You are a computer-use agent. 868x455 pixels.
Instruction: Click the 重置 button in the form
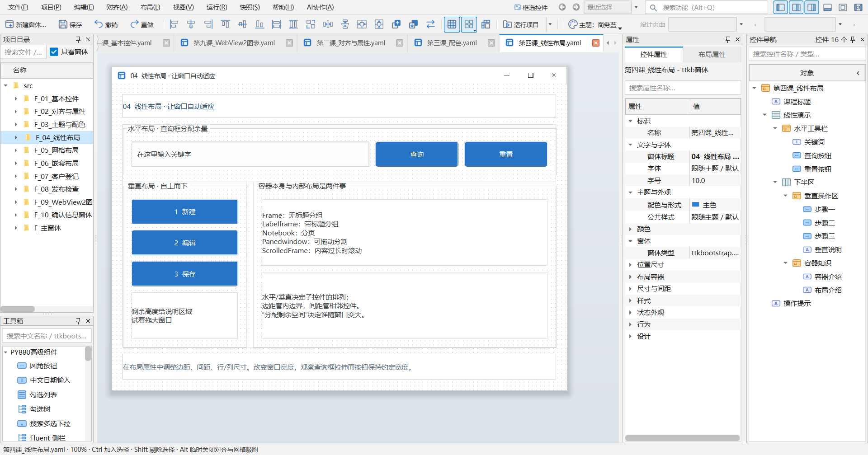click(x=506, y=155)
